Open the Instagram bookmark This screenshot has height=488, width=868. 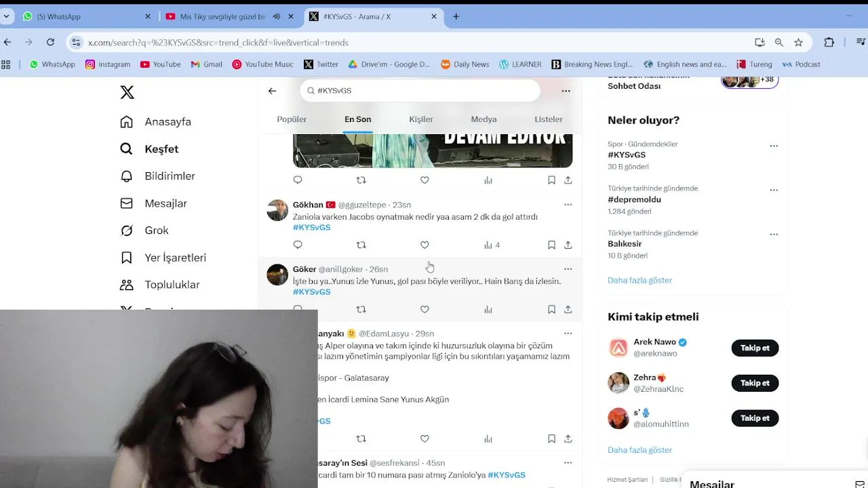108,64
